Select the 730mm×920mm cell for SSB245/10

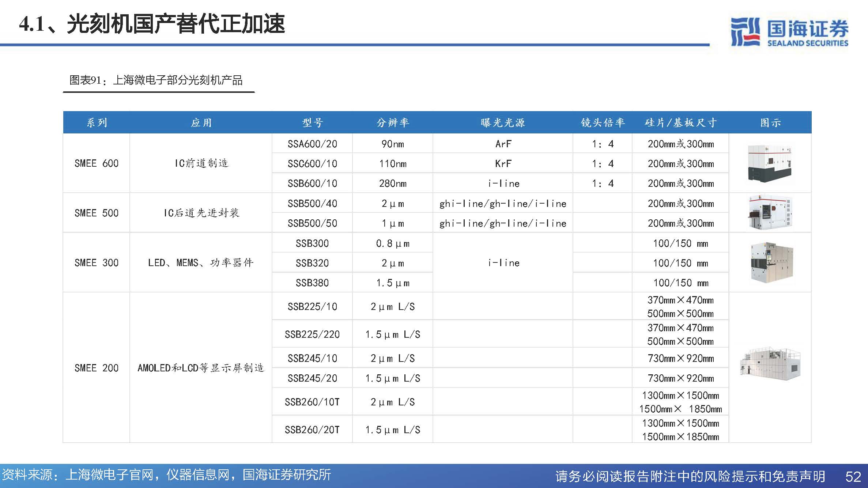pyautogui.click(x=680, y=358)
